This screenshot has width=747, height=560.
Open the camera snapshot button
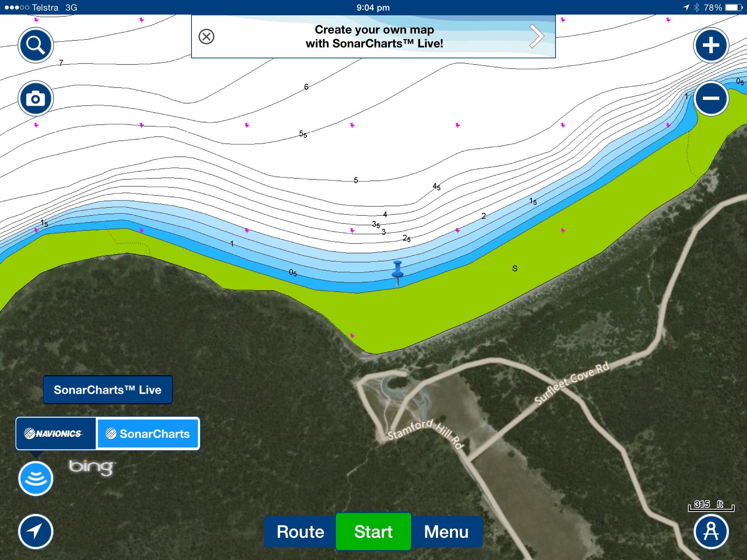[36, 98]
